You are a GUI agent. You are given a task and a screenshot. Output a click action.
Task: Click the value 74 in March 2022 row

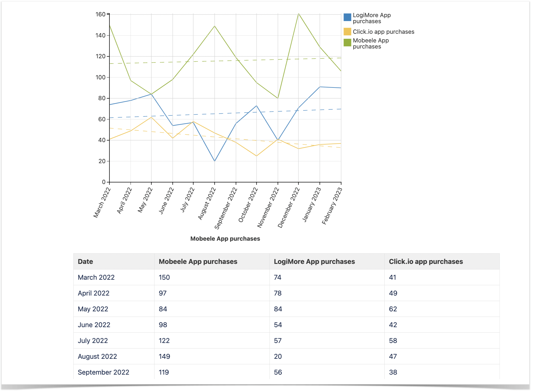(278, 277)
